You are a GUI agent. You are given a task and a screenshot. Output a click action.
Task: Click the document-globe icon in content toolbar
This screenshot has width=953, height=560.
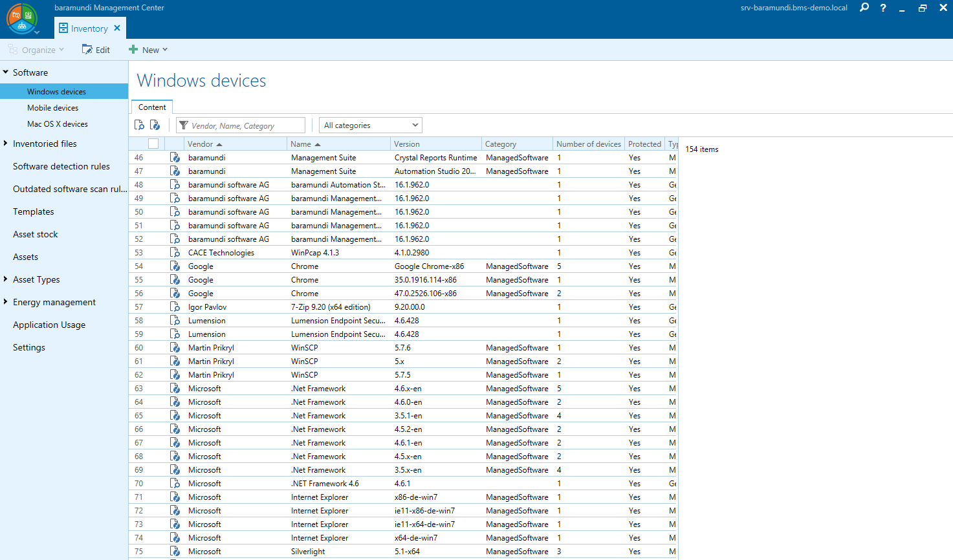pos(155,125)
